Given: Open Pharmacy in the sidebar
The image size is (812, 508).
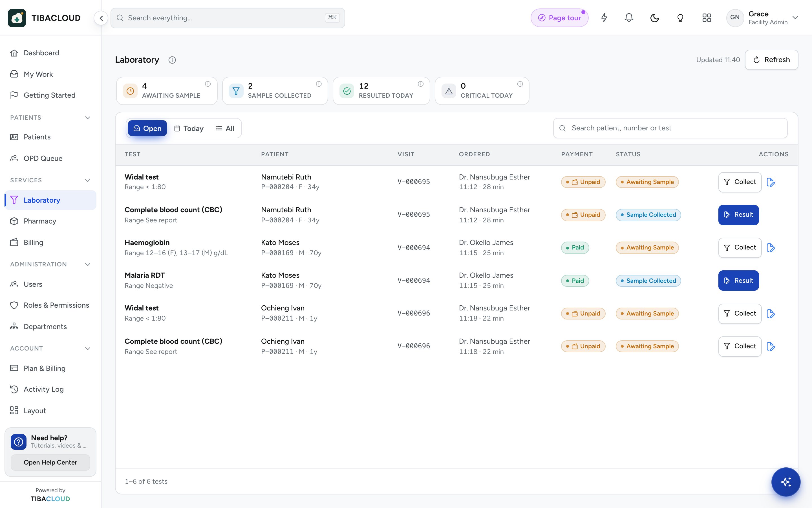Looking at the screenshot, I should (51, 221).
